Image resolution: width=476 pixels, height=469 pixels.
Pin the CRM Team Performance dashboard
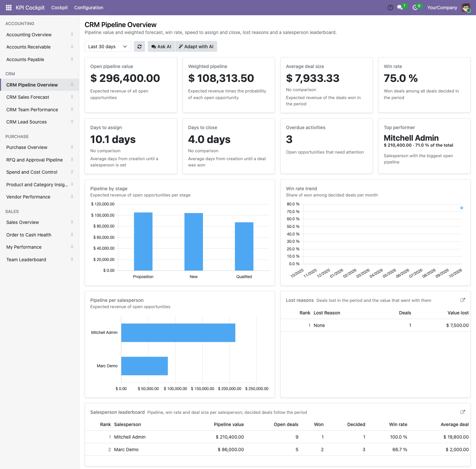pyautogui.click(x=72, y=109)
